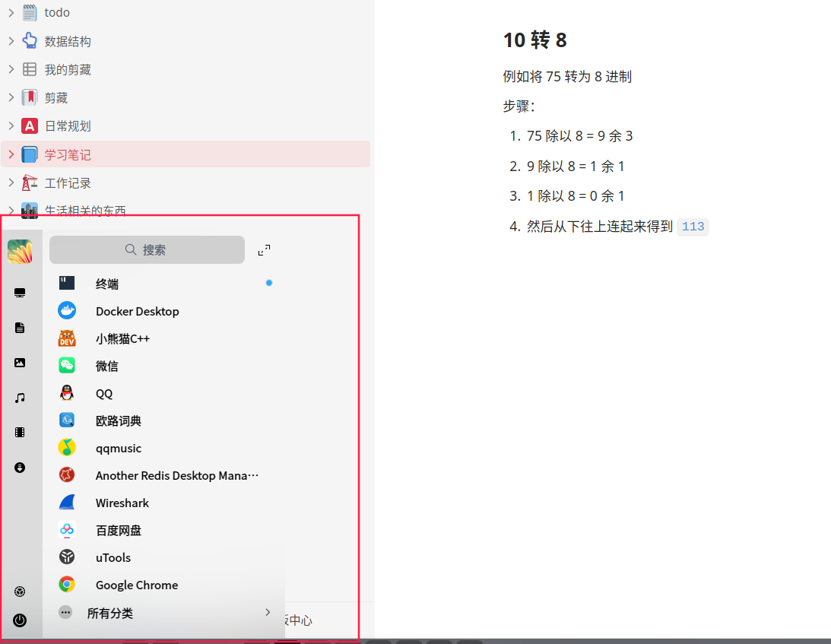The image size is (831, 644).
Task: Launch 小熊猫C++ IDE
Action: (122, 338)
